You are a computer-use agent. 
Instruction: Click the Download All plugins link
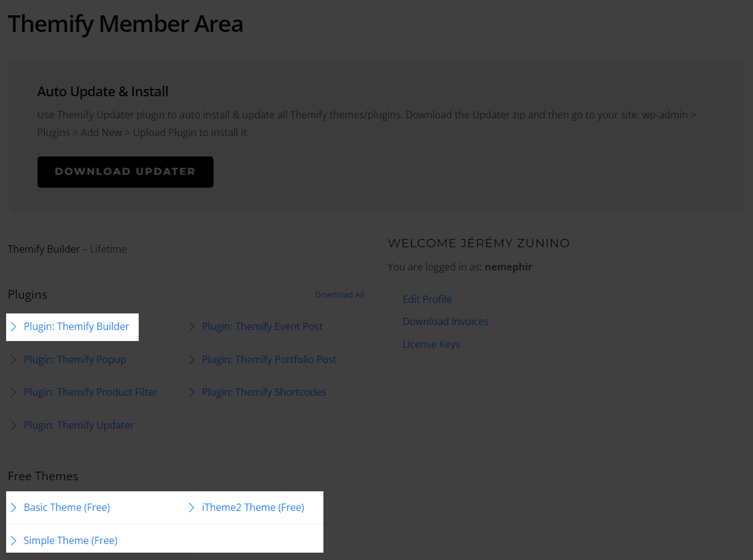(x=339, y=295)
